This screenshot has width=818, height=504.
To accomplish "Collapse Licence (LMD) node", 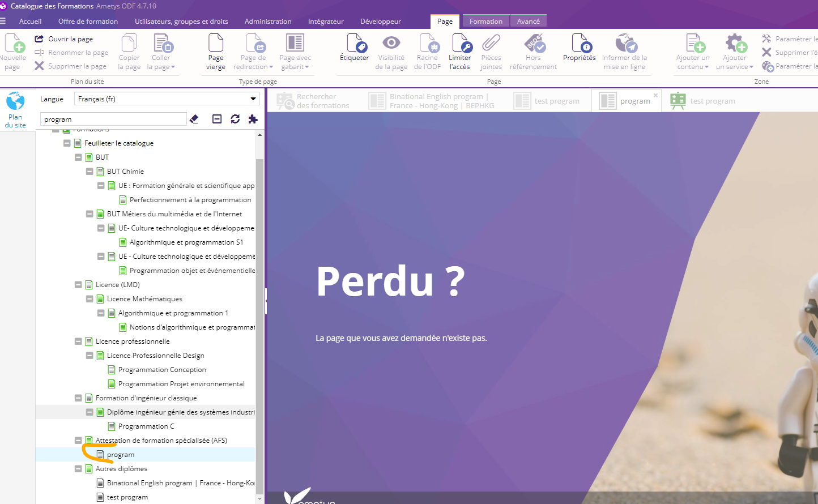I will [78, 285].
